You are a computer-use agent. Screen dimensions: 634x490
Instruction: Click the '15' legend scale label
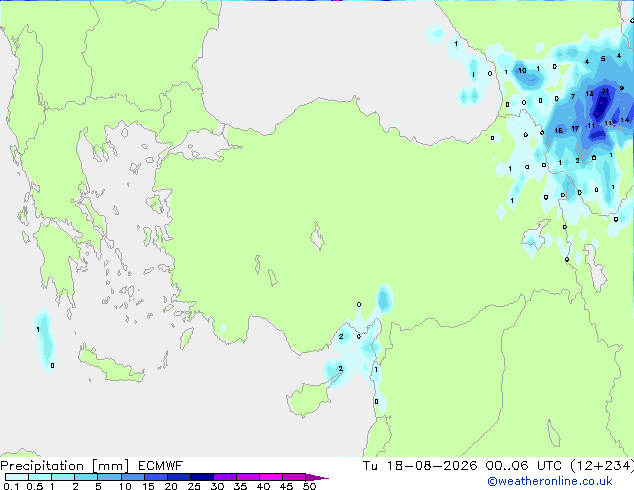point(148,486)
